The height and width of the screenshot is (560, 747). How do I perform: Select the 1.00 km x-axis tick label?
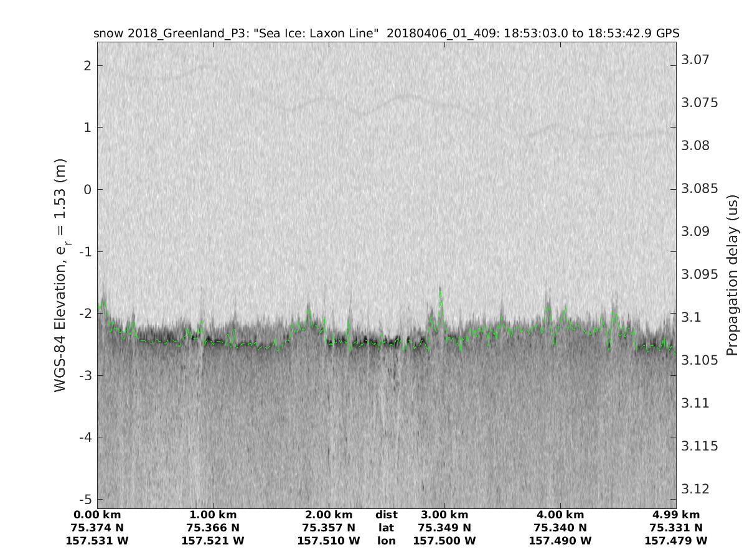pyautogui.click(x=213, y=515)
